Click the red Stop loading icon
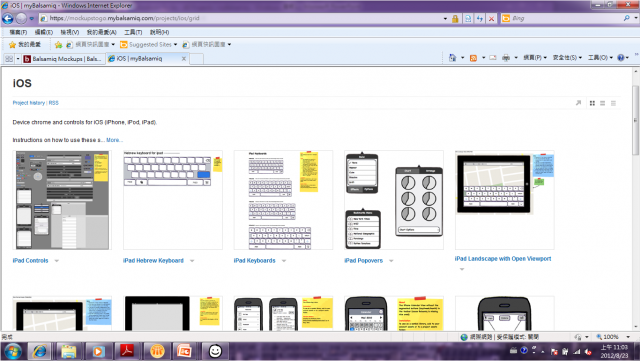Screen dimensions: 640x361 (491, 18)
